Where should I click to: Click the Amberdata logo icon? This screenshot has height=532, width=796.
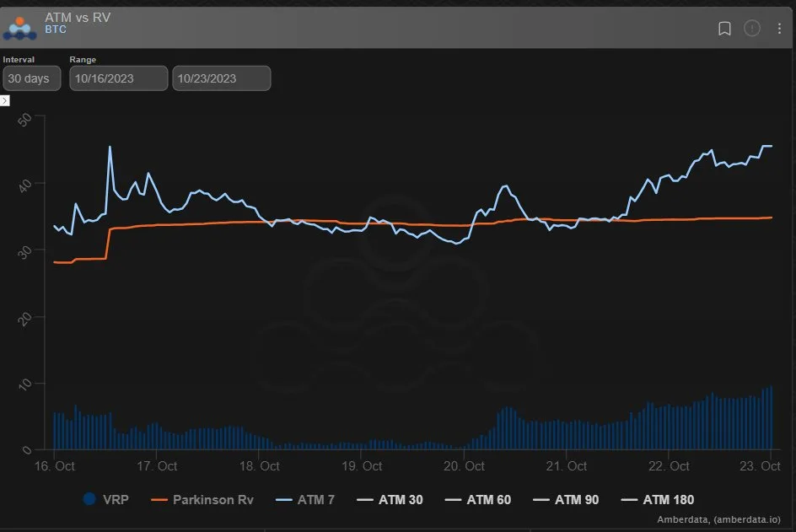pos(19,29)
